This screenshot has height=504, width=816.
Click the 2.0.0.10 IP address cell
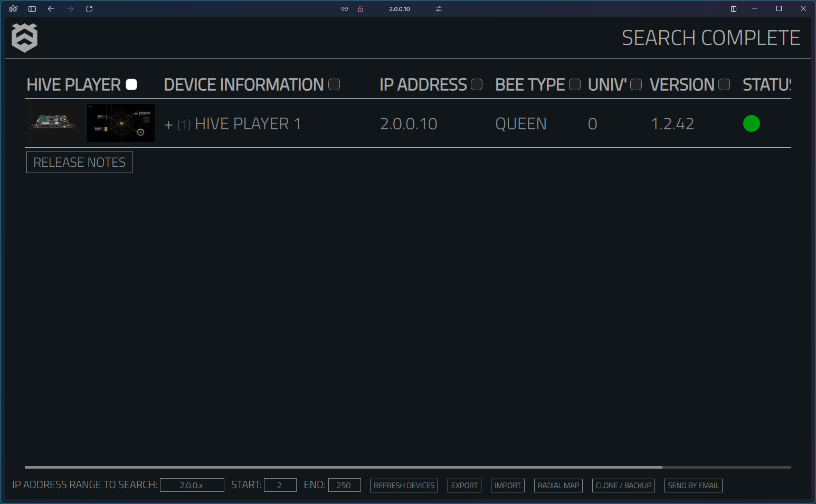pos(409,123)
